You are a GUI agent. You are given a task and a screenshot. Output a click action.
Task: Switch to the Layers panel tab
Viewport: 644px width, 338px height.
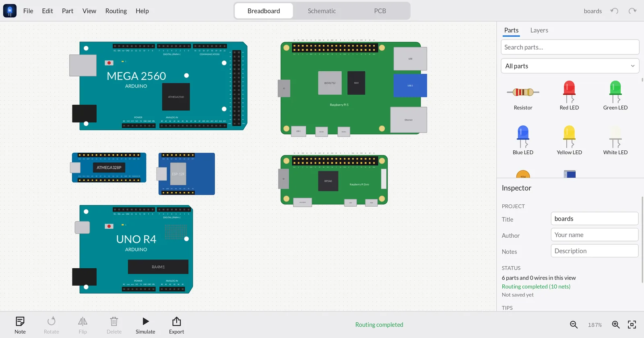point(539,30)
